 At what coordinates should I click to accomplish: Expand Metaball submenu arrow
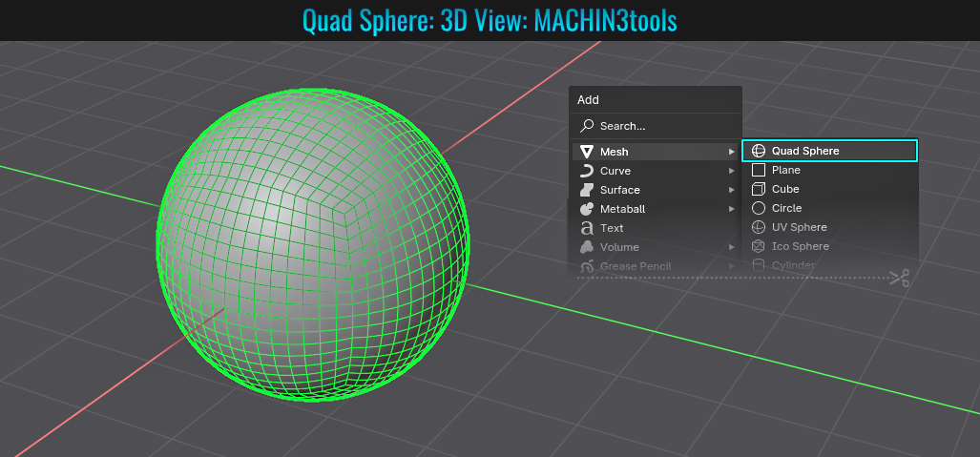[731, 209]
